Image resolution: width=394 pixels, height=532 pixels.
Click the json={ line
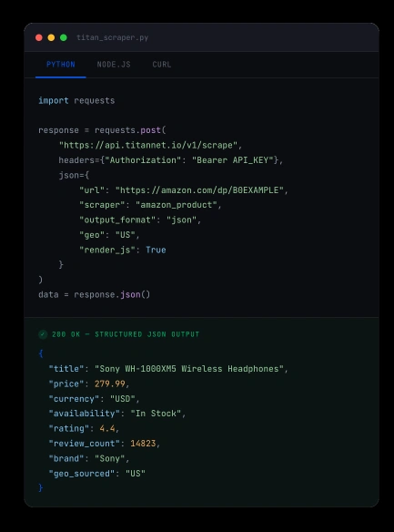click(74, 175)
